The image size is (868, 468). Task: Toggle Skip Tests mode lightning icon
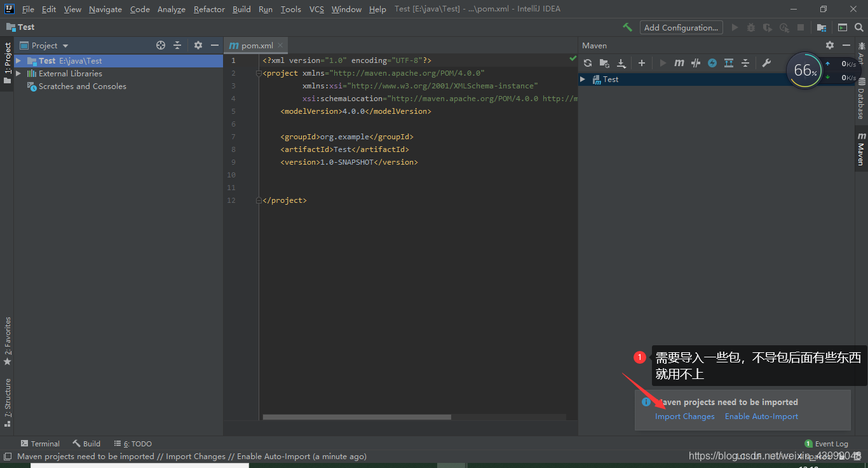(712, 63)
